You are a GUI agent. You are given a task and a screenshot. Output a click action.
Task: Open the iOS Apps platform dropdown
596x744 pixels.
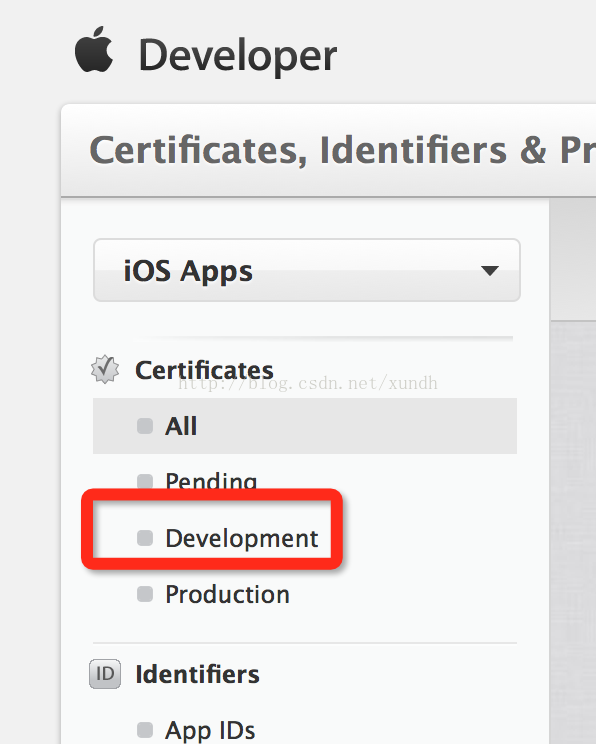click(x=307, y=270)
